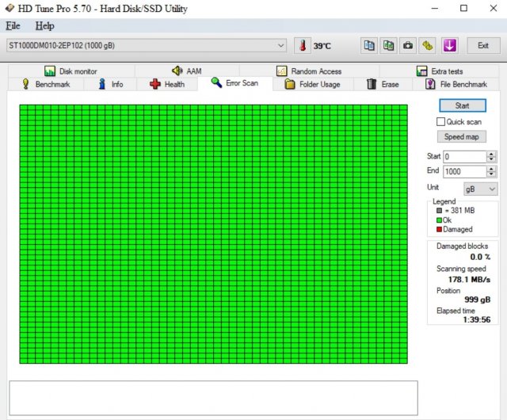This screenshot has width=507, height=420.
Task: Click the purple download arrow icon
Action: [448, 45]
